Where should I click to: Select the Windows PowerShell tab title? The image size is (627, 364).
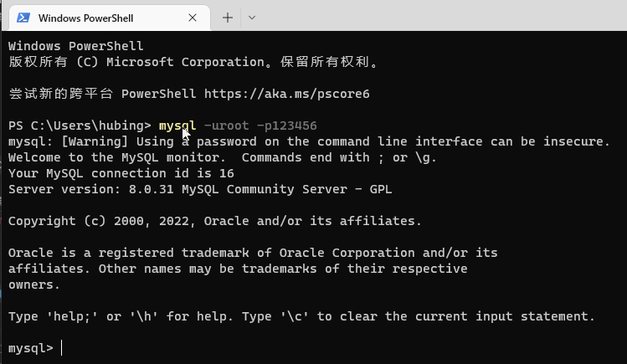(85, 18)
